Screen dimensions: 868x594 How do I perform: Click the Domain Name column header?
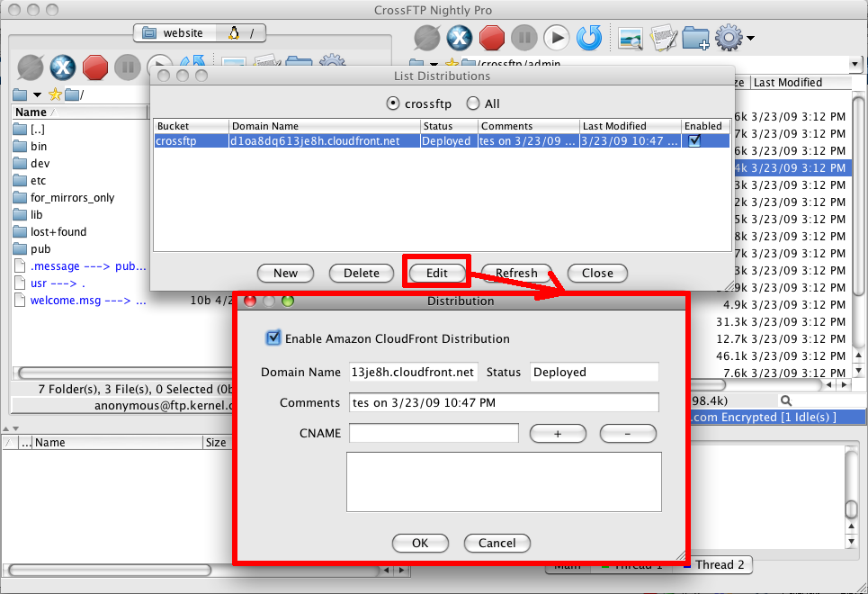pyautogui.click(x=325, y=126)
